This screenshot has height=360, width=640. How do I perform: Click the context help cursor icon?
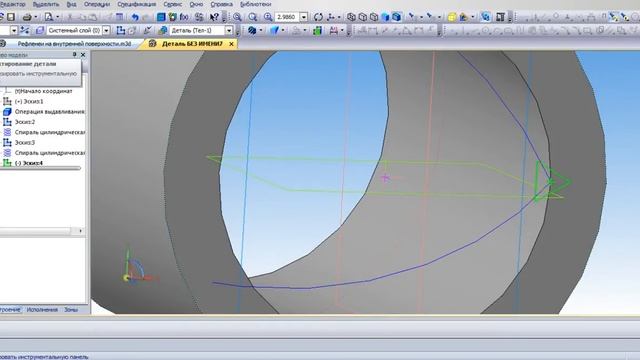coord(214,17)
